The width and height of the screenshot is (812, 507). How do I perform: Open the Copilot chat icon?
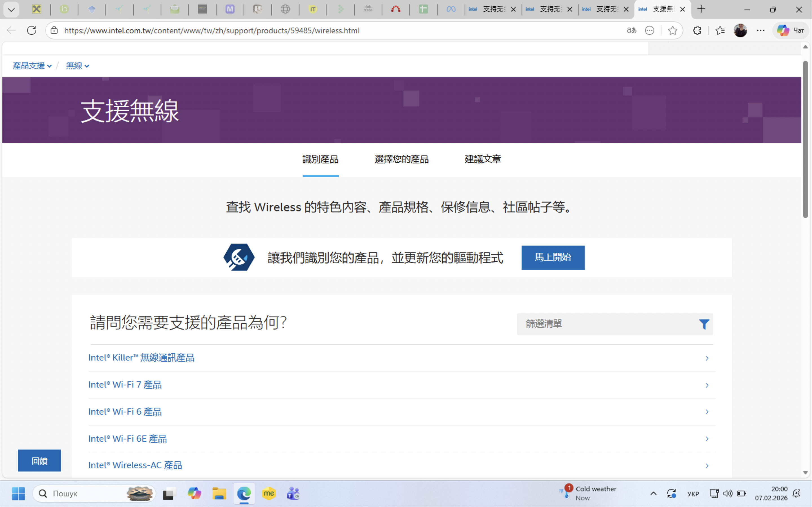tap(790, 30)
